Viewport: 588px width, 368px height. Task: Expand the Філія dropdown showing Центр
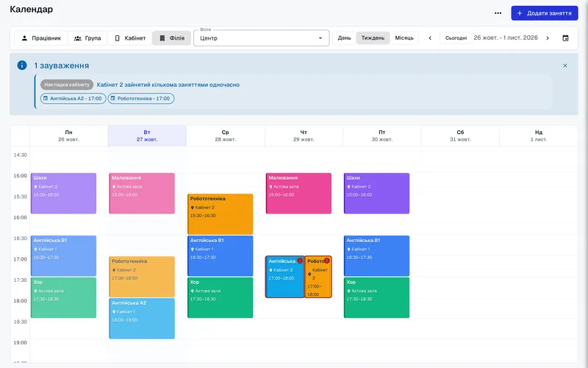coord(262,38)
